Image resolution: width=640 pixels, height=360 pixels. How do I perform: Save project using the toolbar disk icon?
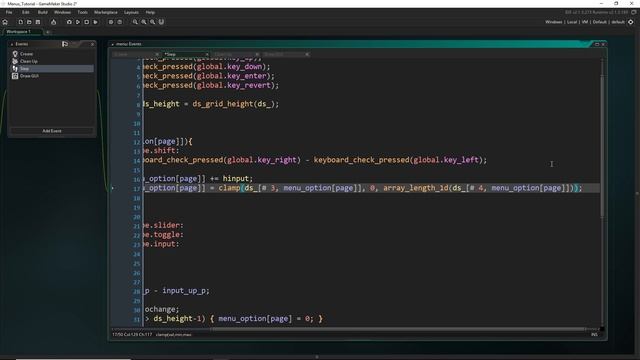[38, 22]
